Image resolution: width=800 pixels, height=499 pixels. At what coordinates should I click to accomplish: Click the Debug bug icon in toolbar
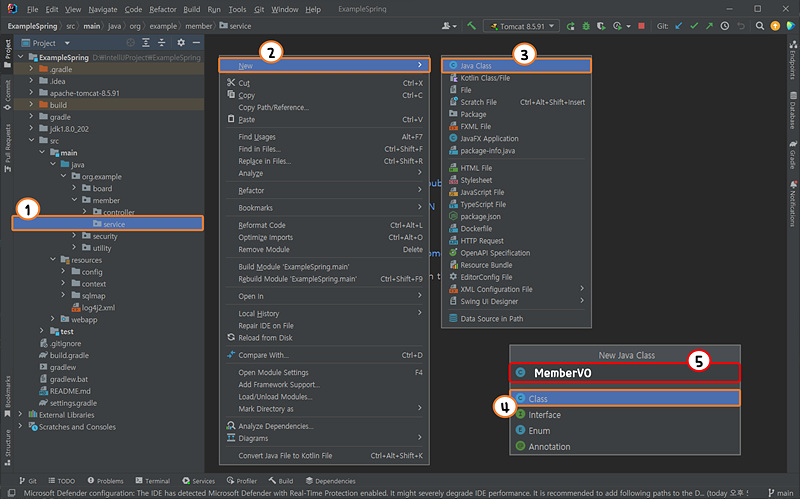[x=586, y=26]
